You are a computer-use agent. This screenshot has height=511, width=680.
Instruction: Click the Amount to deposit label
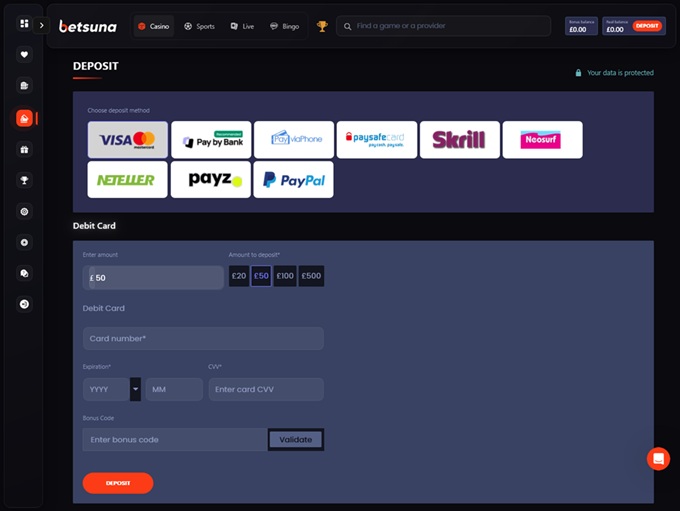(254, 255)
